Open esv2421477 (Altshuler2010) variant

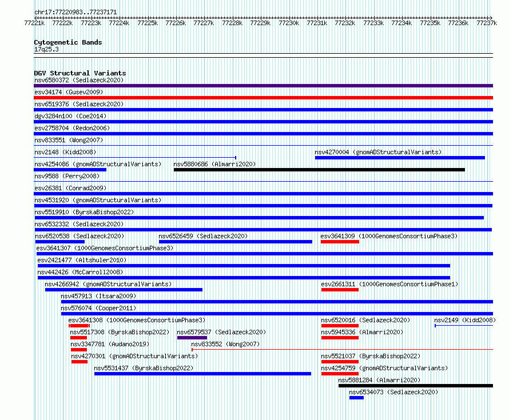click(x=82, y=260)
